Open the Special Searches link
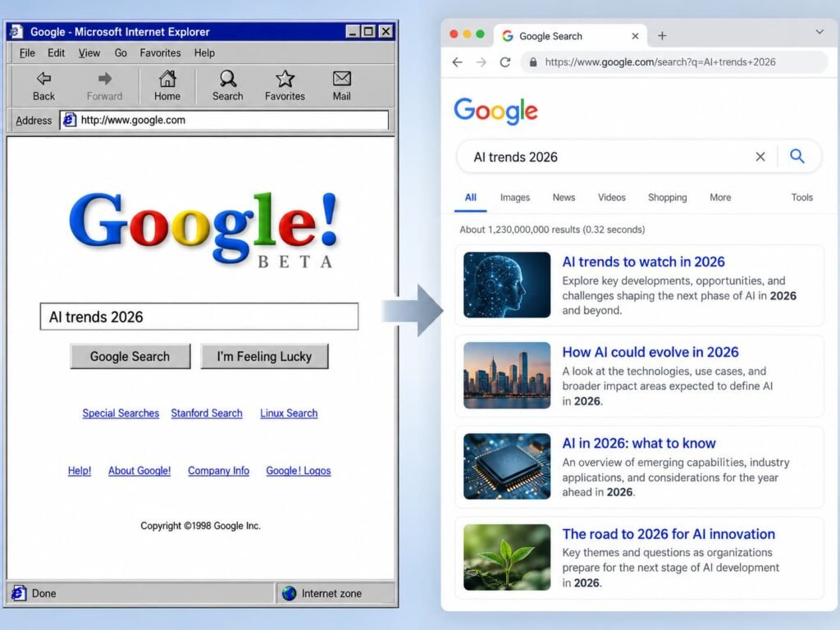The height and width of the screenshot is (630, 840). 121,413
